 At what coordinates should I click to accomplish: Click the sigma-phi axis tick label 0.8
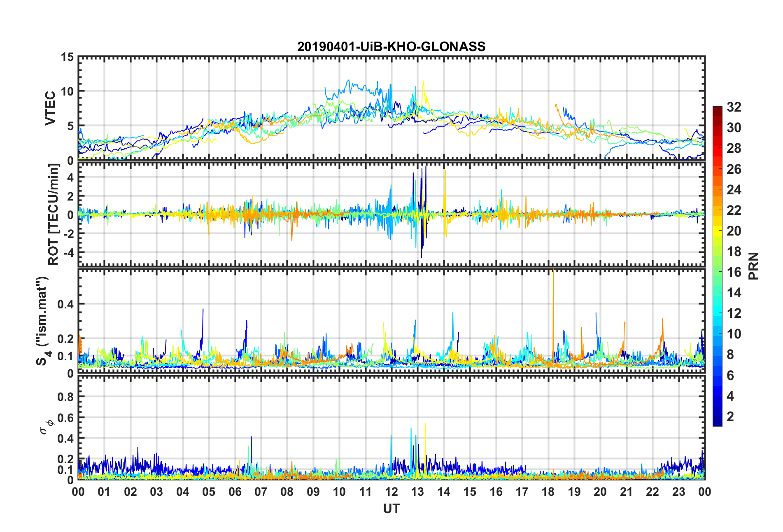click(66, 397)
